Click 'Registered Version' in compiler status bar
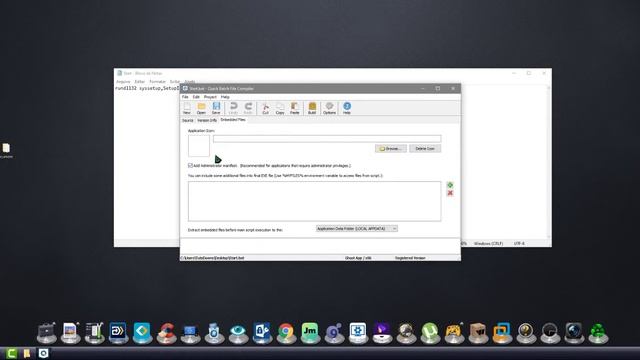 pyautogui.click(x=410, y=258)
